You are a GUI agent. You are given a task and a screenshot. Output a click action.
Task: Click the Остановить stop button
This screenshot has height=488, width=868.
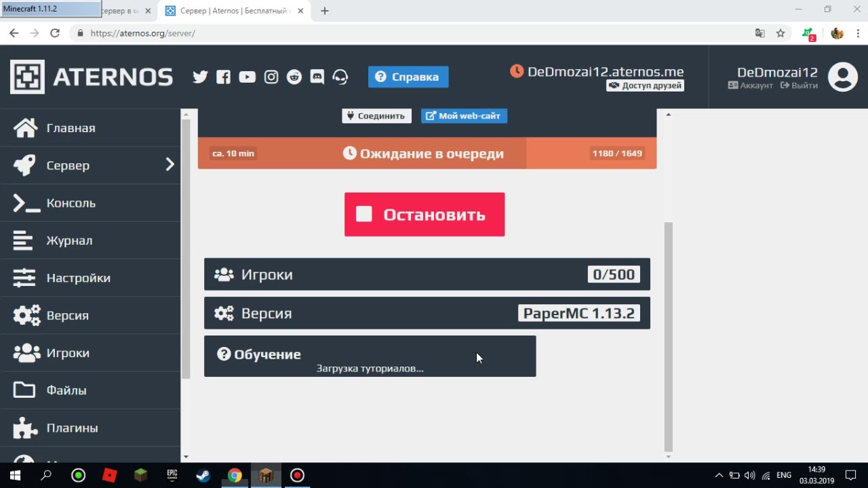pos(425,214)
